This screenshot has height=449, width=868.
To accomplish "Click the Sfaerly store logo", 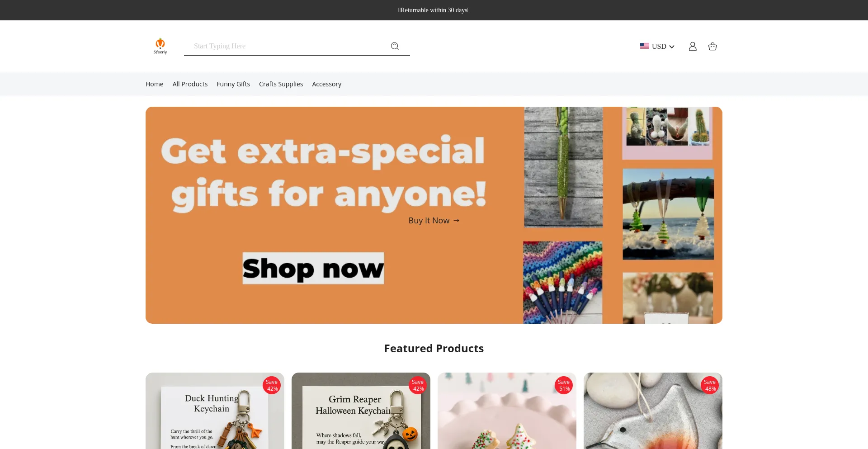I will pos(160,46).
